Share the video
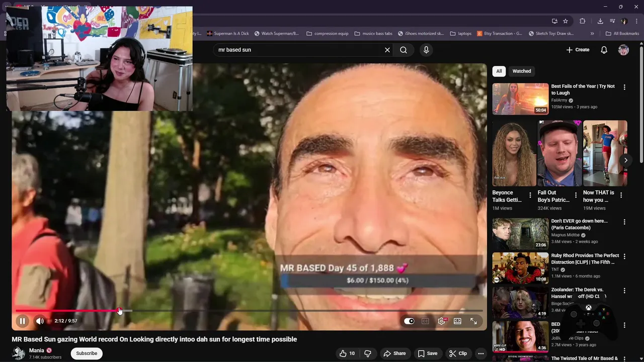This screenshot has width=644, height=362. 395,353
